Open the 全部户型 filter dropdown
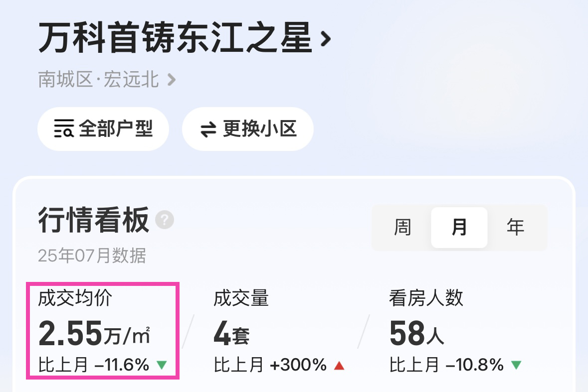588x392 pixels. coord(103,129)
